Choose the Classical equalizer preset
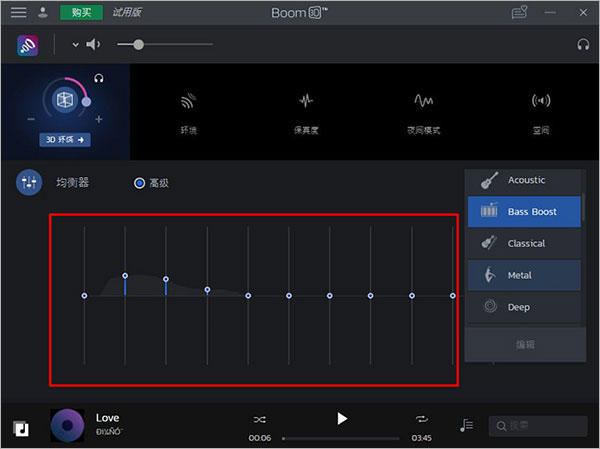This screenshot has height=449, width=600. pos(524,243)
